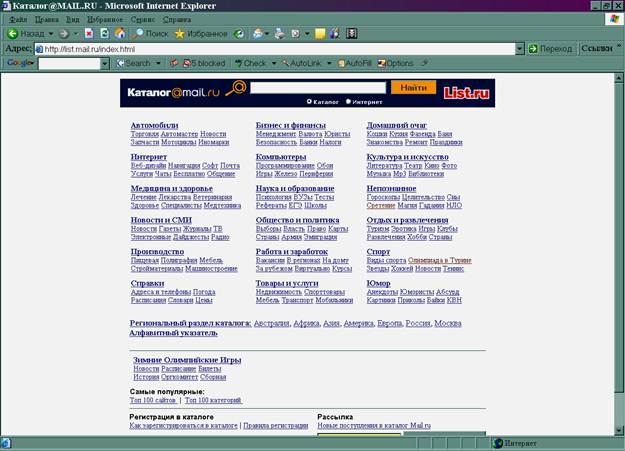Image resolution: width=625 pixels, height=451 pixels.
Task: Click the Переход go button
Action: 550,49
